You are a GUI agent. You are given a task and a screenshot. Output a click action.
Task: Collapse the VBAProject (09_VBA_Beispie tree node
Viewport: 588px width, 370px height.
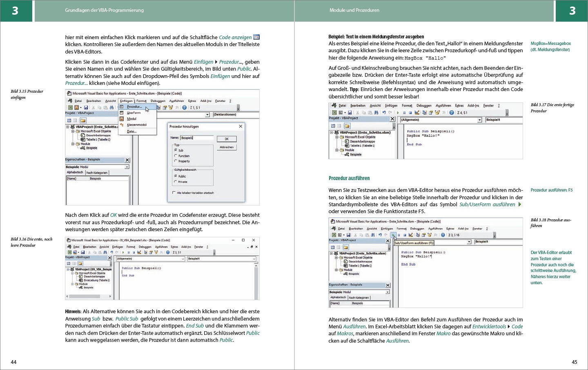68,269
